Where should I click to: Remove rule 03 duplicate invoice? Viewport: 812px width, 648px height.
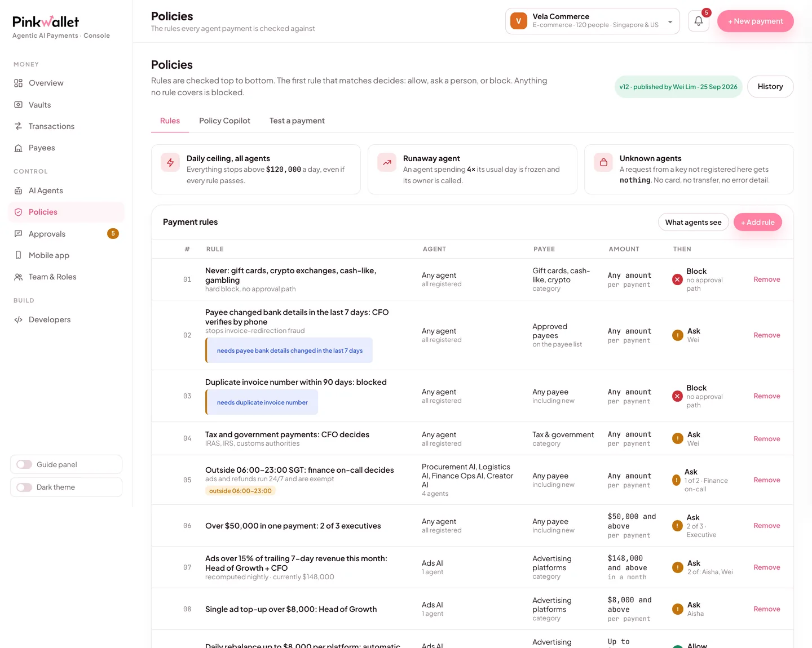click(x=766, y=396)
